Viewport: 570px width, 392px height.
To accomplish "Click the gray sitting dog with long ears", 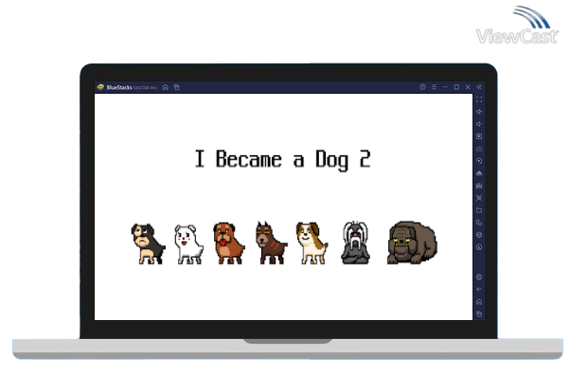I will click(355, 242).
